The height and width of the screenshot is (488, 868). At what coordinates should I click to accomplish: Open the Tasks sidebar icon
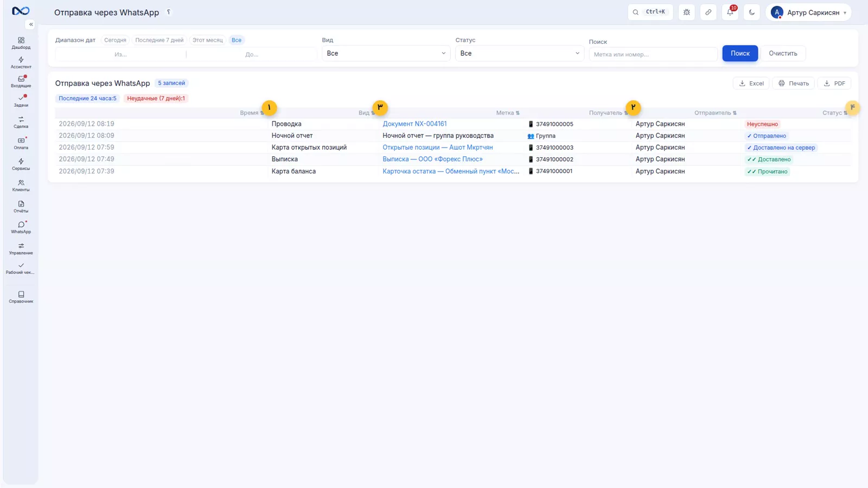[21, 101]
